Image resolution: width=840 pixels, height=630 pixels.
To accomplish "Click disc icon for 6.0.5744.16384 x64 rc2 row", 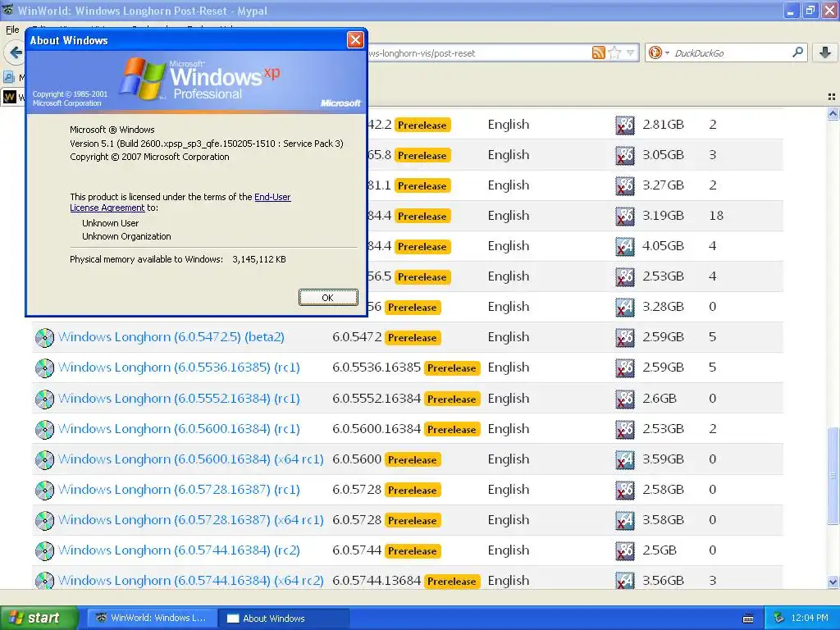I will click(x=44, y=582).
